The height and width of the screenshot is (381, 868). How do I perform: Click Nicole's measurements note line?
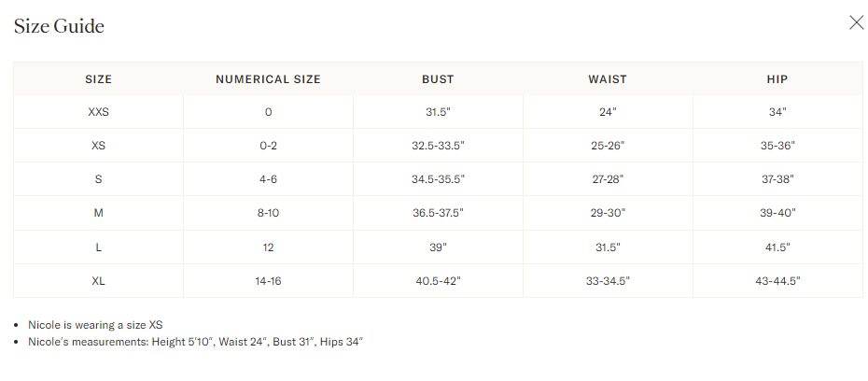(x=195, y=342)
